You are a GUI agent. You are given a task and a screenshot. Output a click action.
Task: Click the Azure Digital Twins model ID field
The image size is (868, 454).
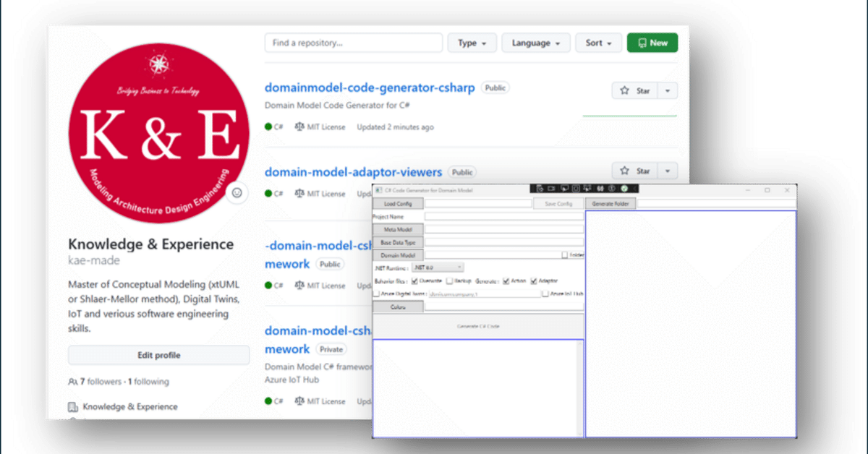(x=483, y=294)
